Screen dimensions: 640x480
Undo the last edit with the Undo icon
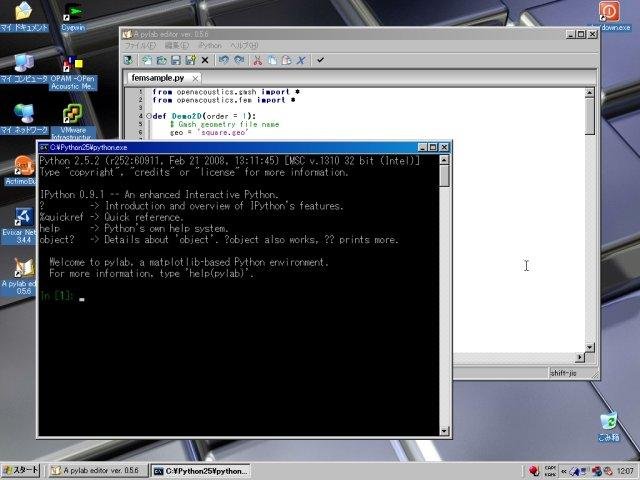[x=224, y=60]
